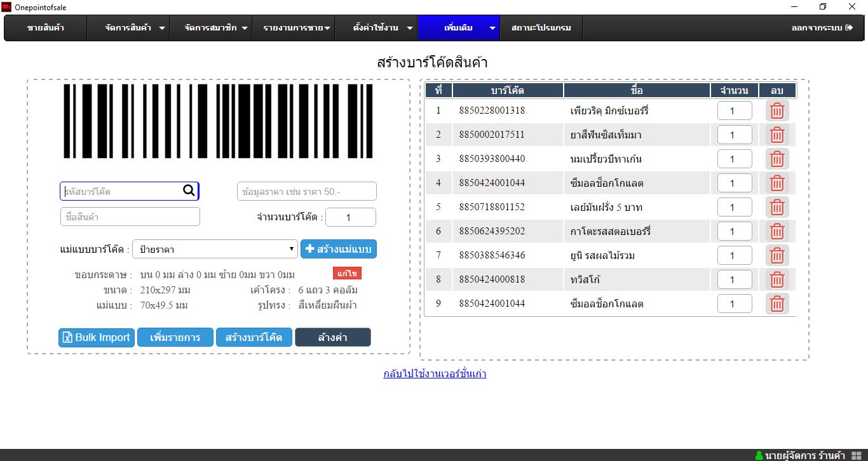
Task: Remove row 3 นมเปรี้ยวบีทาเก้น using trash icon
Action: (776, 159)
